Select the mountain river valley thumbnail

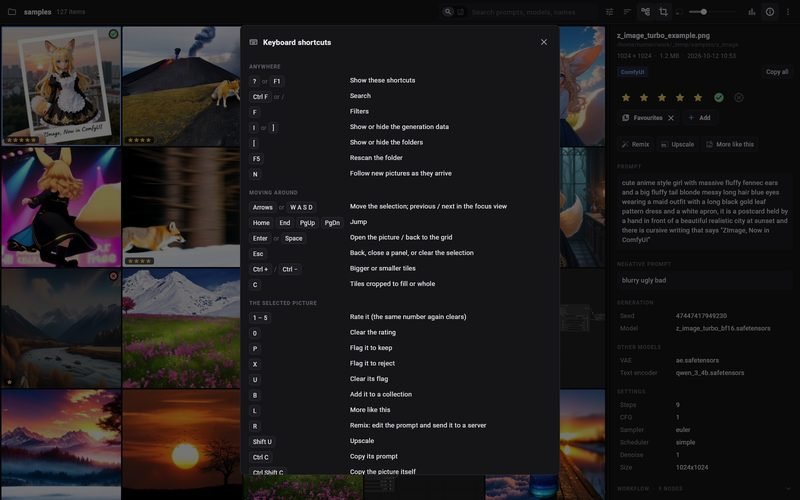coord(61,328)
